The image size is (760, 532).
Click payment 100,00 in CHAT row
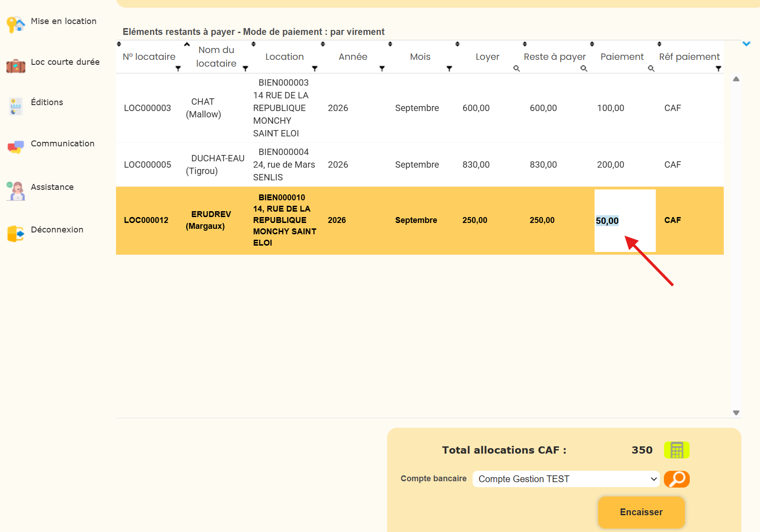click(610, 108)
